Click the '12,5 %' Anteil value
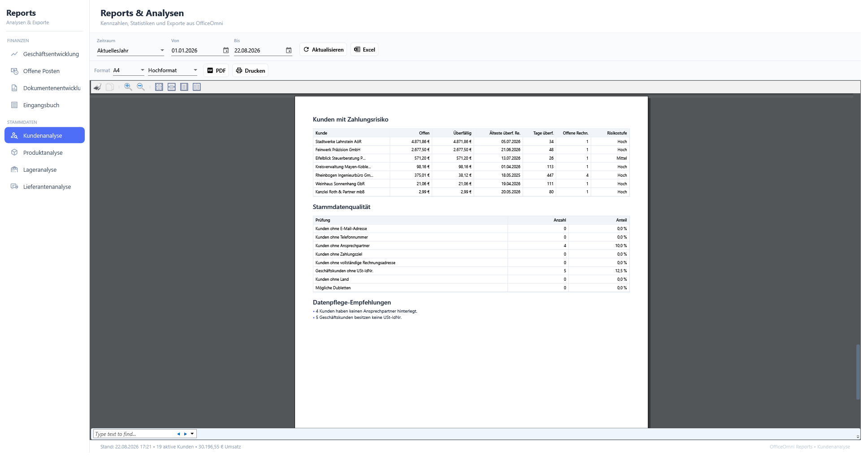Viewport: 868px width, 470px height. click(x=621, y=271)
